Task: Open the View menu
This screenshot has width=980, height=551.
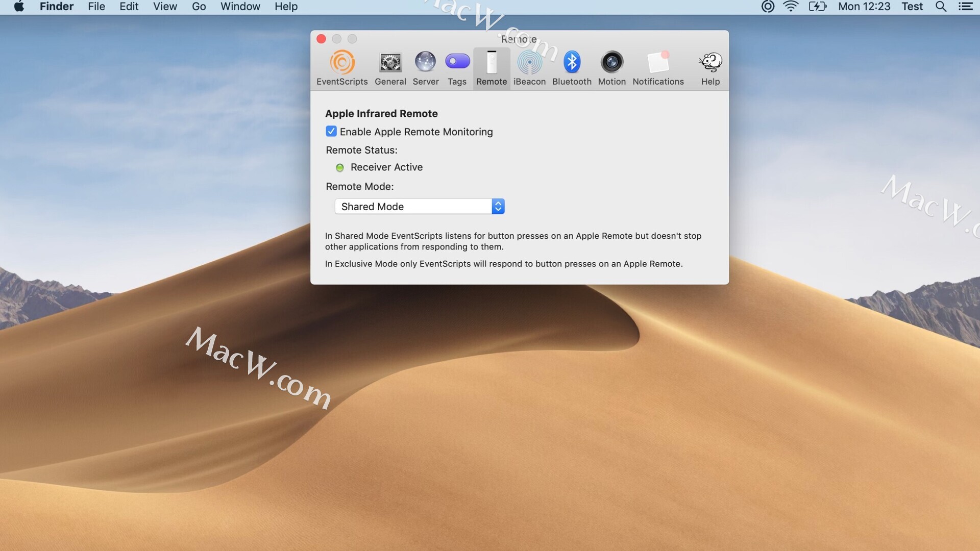Action: click(165, 7)
